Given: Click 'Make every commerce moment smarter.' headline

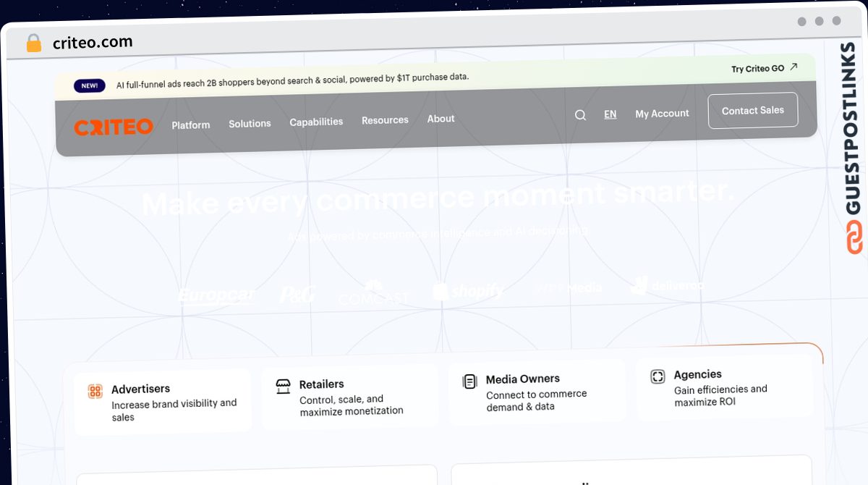Looking at the screenshot, I should coord(438,198).
